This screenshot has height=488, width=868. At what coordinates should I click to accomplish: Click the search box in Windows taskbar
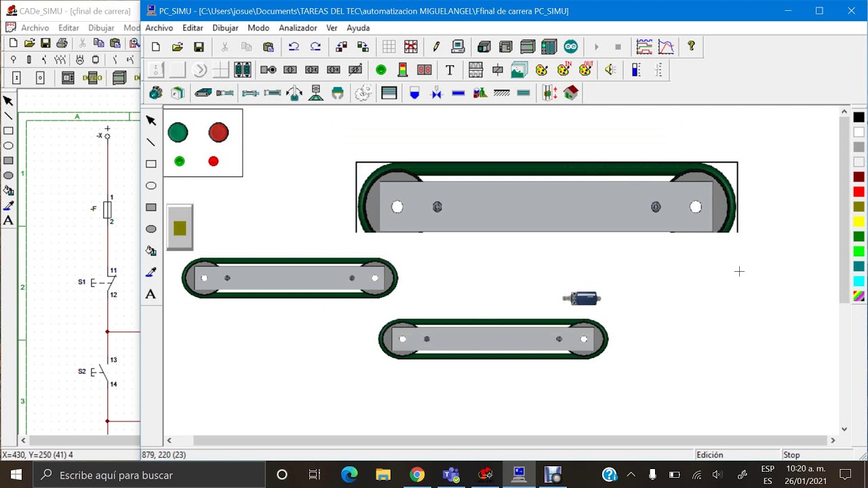(149, 475)
